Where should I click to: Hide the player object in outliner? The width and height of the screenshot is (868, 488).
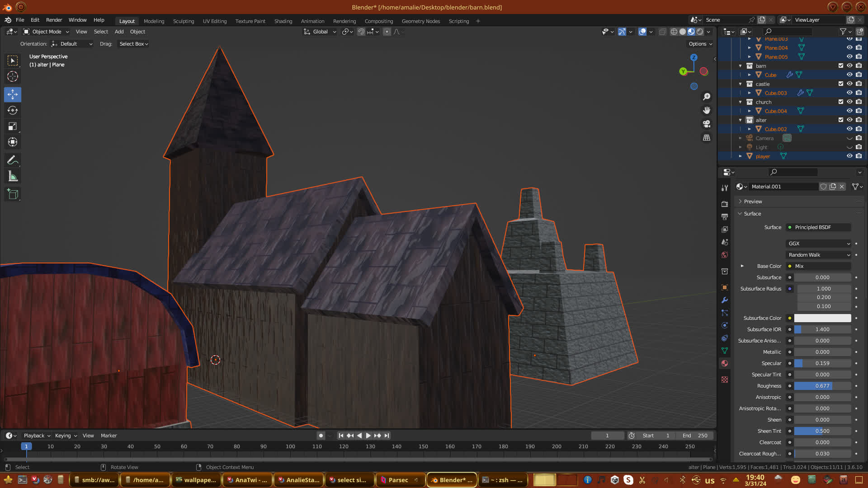tap(849, 156)
